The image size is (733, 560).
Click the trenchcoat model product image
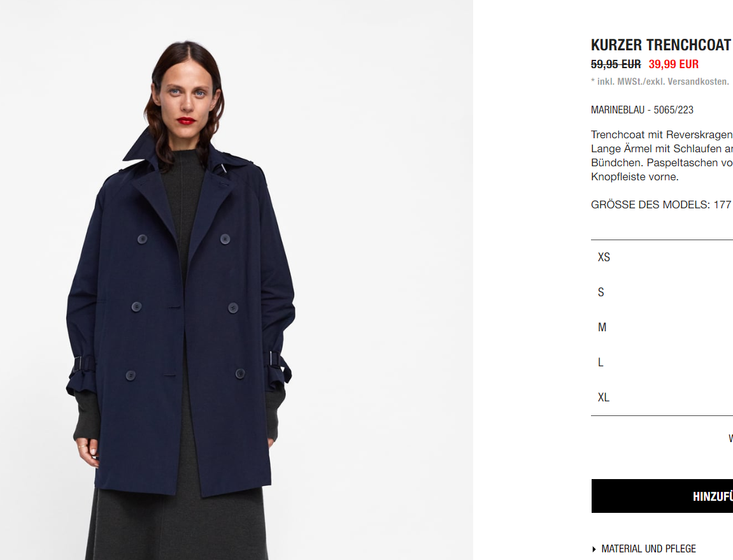(236, 280)
